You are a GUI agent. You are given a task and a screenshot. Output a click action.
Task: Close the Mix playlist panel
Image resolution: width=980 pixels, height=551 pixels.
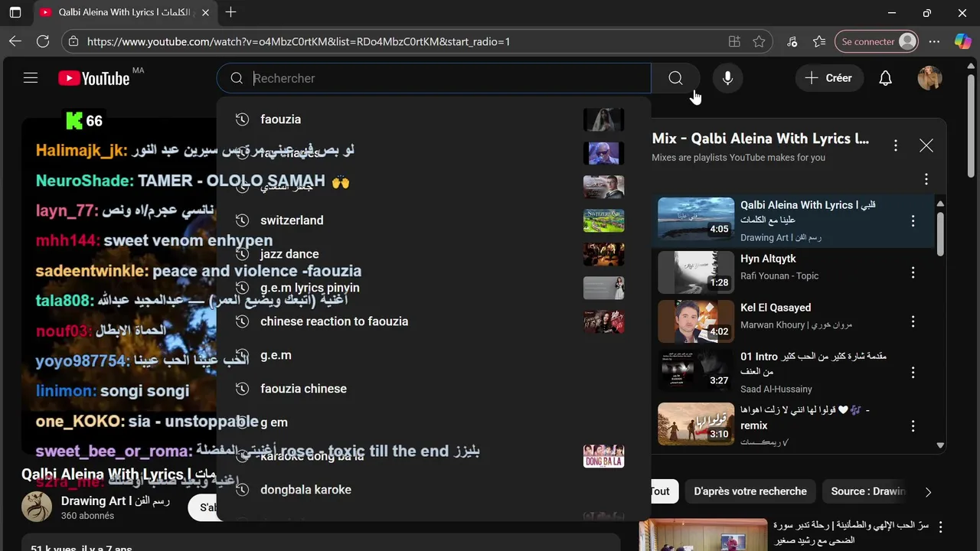(926, 145)
